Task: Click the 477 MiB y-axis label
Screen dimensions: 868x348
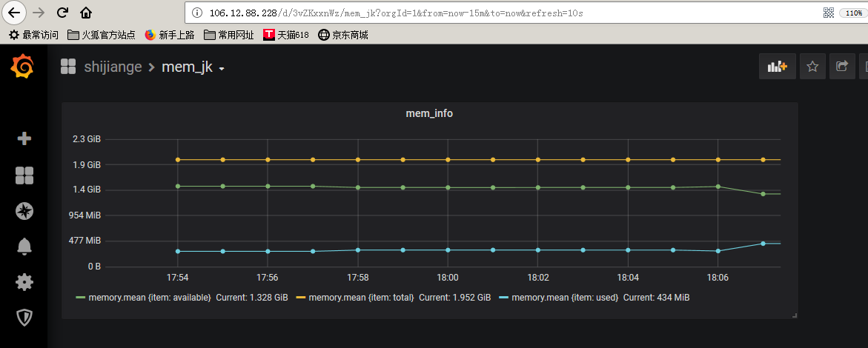Action: [x=85, y=241]
